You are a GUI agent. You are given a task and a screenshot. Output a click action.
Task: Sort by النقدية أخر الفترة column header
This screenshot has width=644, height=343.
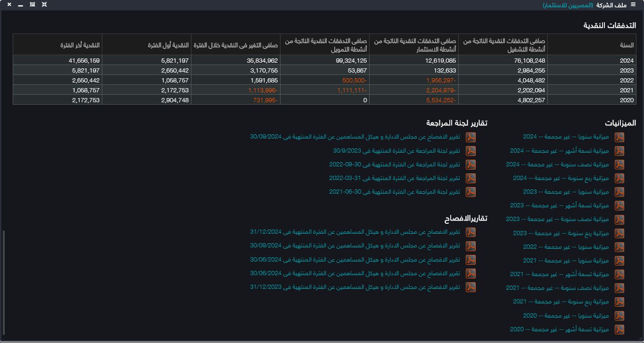(x=80, y=45)
